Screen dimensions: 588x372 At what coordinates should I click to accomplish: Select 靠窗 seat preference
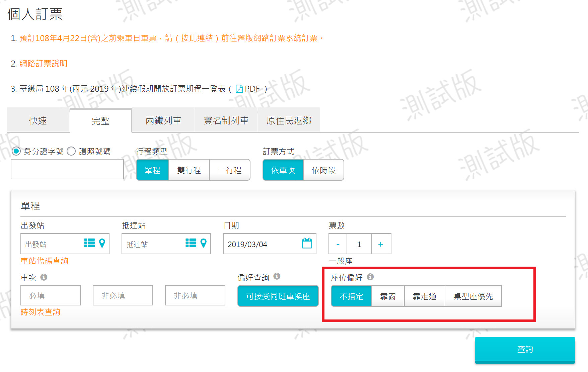tap(388, 296)
